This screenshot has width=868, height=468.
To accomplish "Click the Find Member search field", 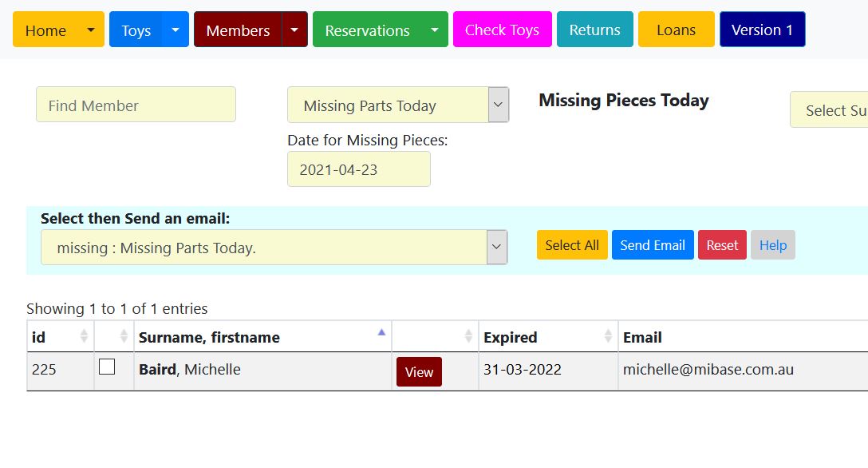I will (x=136, y=105).
